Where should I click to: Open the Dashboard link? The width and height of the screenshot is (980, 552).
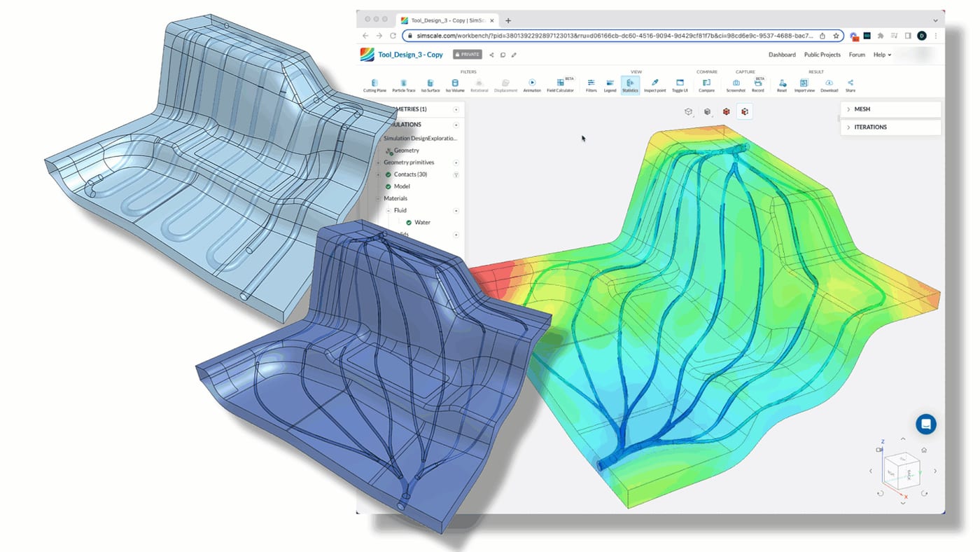pos(782,55)
